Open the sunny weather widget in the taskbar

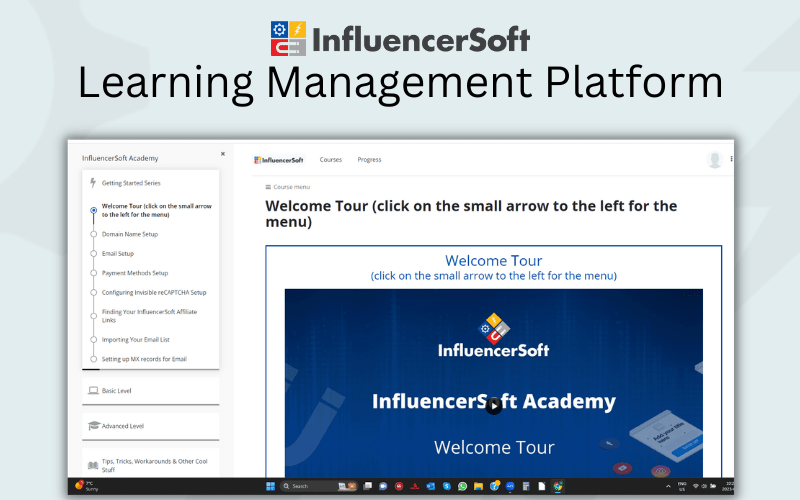click(x=87, y=486)
